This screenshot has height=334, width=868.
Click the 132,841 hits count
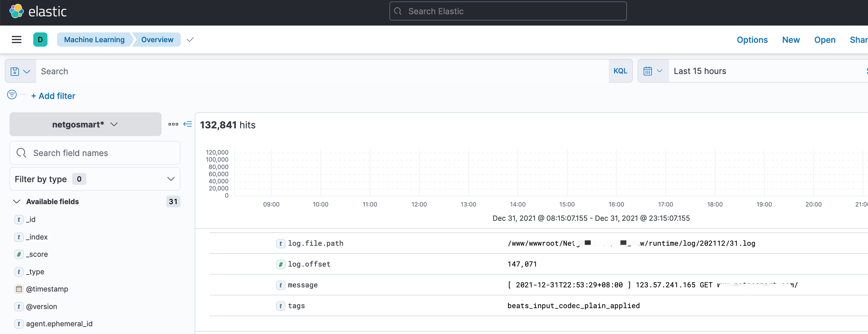pyautogui.click(x=228, y=125)
